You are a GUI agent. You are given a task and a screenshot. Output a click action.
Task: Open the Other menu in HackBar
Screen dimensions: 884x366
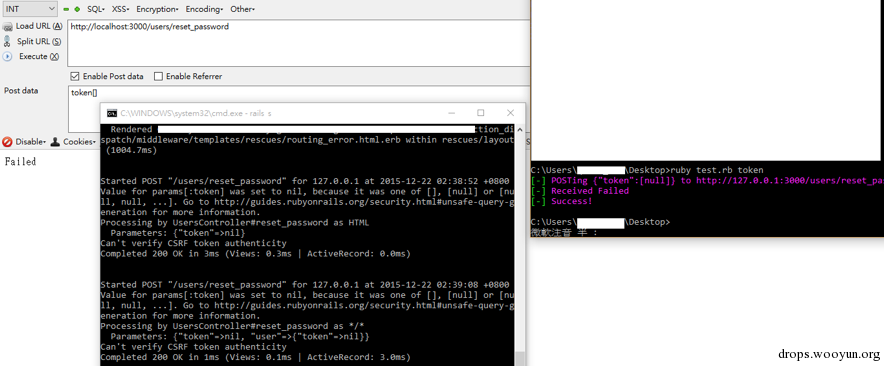(x=242, y=10)
